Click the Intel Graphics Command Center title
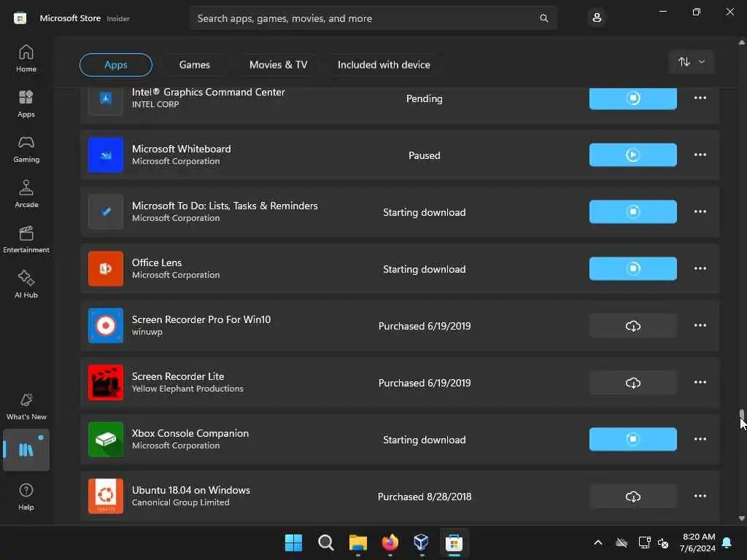The height and width of the screenshot is (560, 747). pos(208,92)
